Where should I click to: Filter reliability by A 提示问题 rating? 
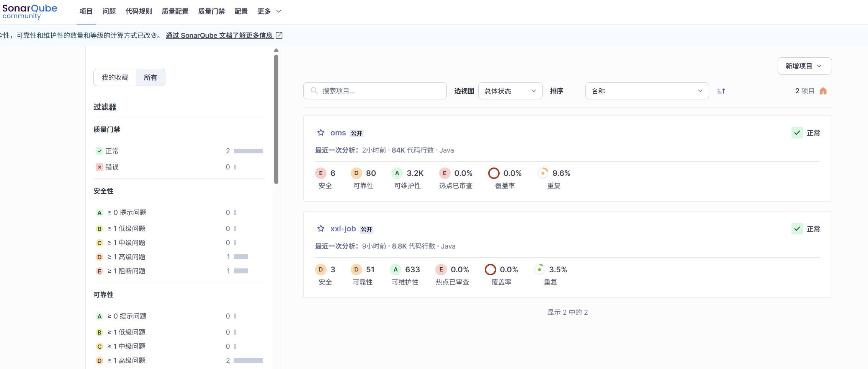179,316
